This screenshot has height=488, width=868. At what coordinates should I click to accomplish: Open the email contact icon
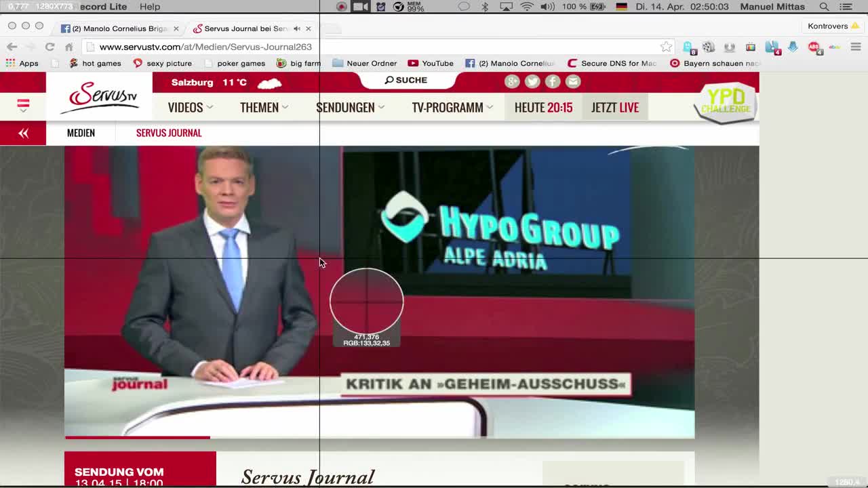(573, 81)
